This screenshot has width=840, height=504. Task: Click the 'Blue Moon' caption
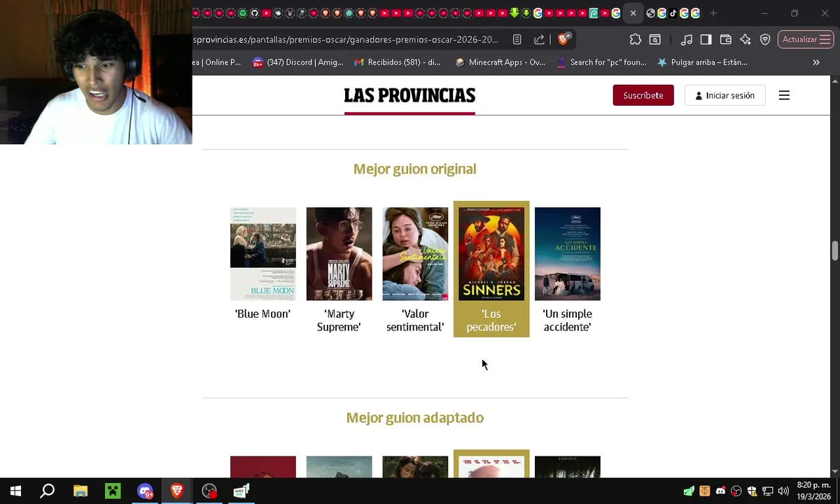(x=262, y=314)
